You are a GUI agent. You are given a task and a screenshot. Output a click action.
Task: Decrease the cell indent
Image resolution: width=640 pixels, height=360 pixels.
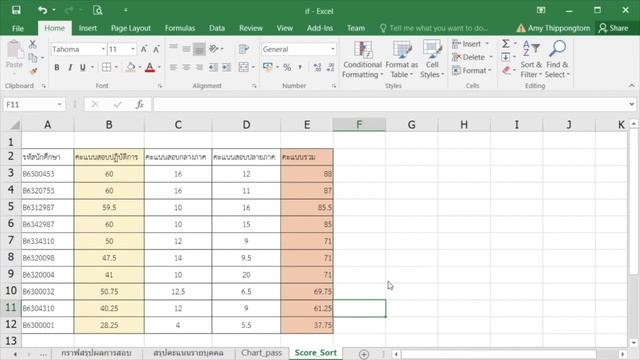pyautogui.click(x=213, y=67)
